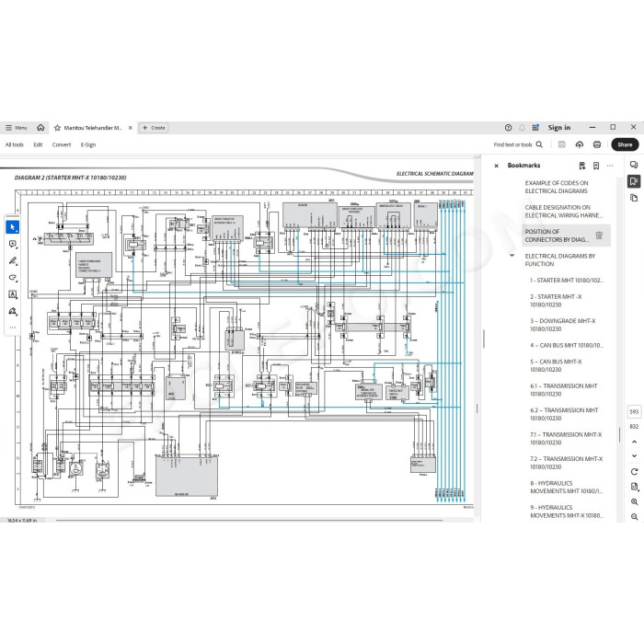Screen dimensions: 644x644
Task: Click the find bookmark icon
Action: (x=582, y=166)
